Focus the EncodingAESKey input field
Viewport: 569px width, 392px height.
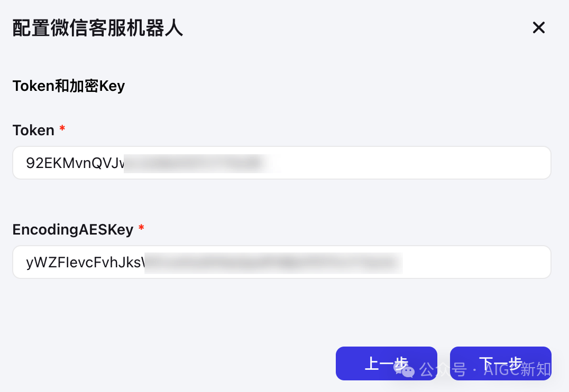pyautogui.click(x=282, y=262)
